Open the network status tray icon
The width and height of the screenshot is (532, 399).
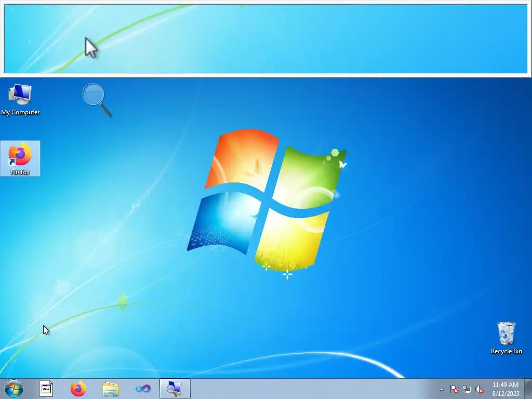click(467, 389)
